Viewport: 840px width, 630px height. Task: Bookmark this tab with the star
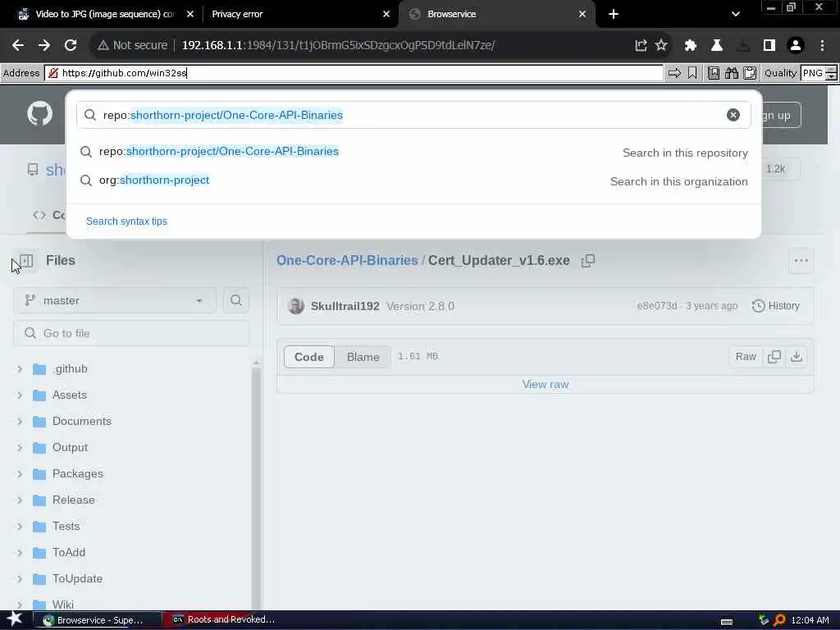coord(661,45)
